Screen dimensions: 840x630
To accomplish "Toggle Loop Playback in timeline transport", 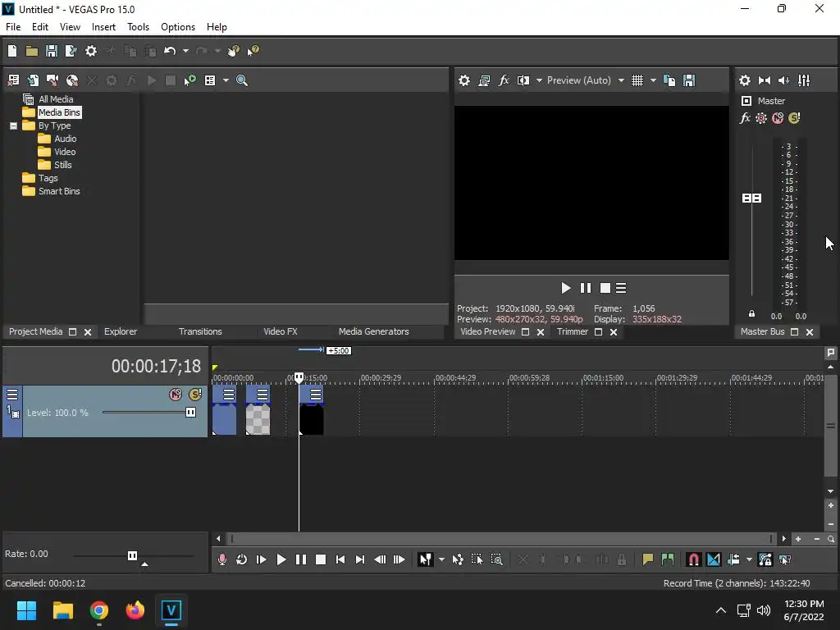I will [x=242, y=559].
